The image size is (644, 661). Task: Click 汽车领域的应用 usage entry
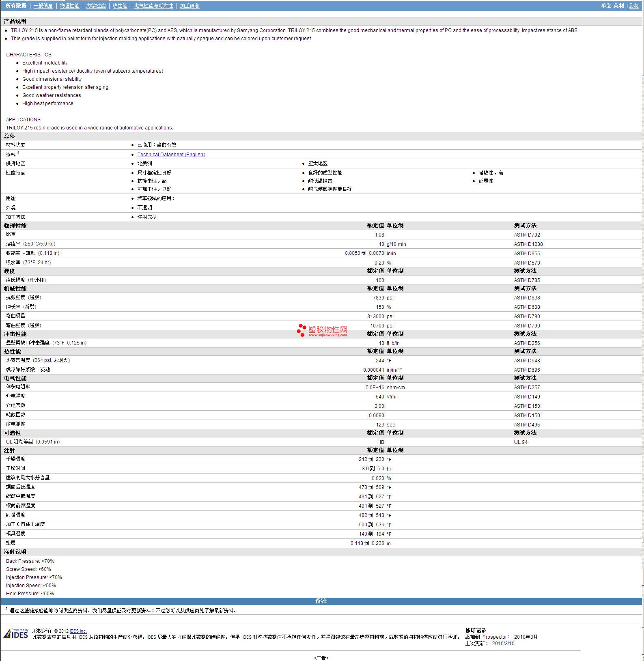(x=156, y=198)
